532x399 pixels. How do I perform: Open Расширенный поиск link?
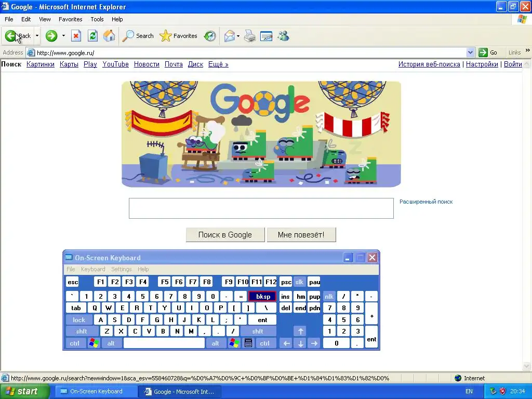click(426, 202)
